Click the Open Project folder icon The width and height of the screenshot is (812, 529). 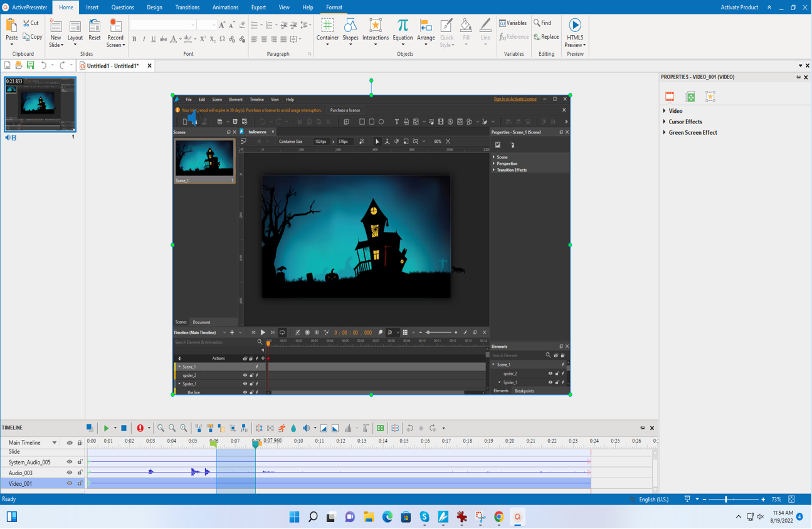pos(19,66)
